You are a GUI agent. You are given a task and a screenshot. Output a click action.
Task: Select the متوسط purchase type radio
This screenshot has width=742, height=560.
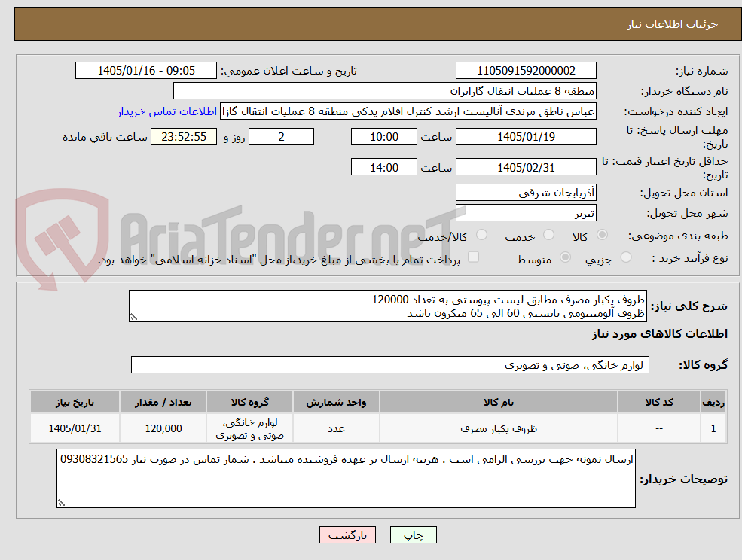tap(565, 257)
